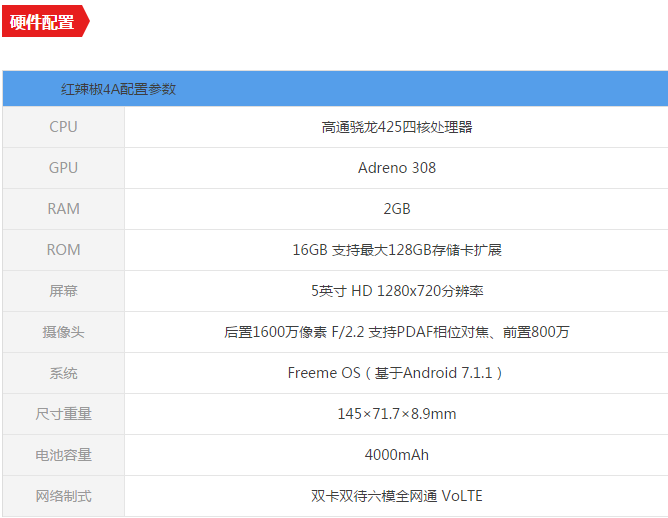Screen dimensions: 668x518
Task: Click the ROM row label
Action: pyautogui.click(x=63, y=250)
